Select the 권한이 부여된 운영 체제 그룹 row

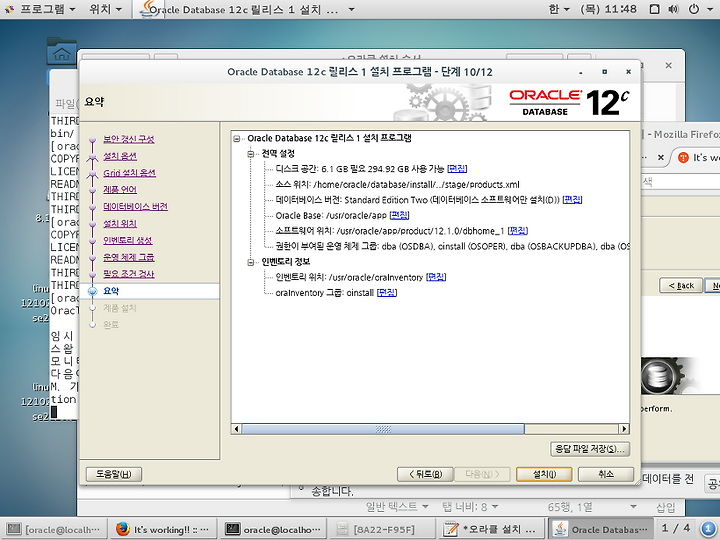click(x=452, y=247)
